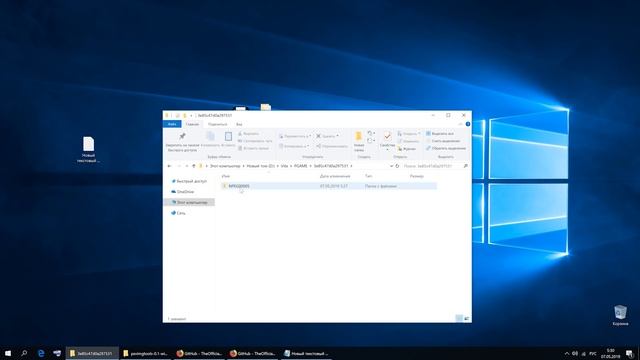Screen dimensions: 640x360
Task: Click the Edit item in the Open group
Action: [407, 141]
